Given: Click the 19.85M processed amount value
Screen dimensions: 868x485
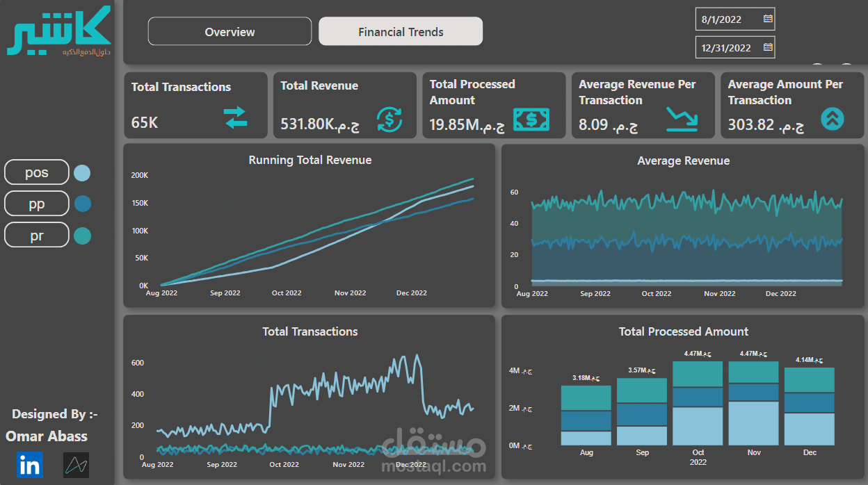Looking at the screenshot, I should pos(467,124).
